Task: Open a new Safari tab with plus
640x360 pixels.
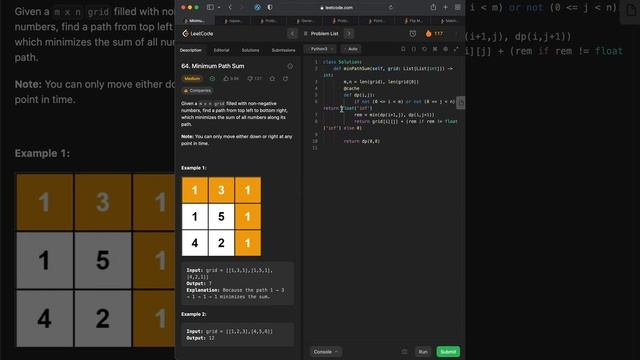Action: pyautogui.click(x=445, y=7)
